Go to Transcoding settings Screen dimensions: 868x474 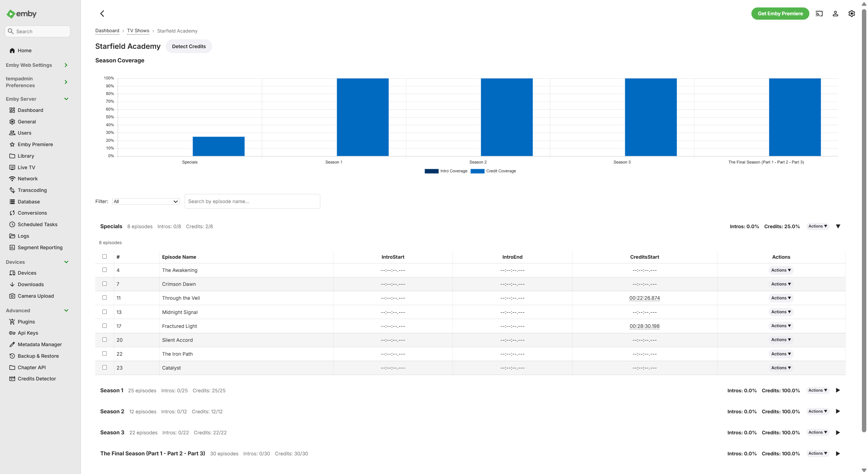(x=32, y=190)
